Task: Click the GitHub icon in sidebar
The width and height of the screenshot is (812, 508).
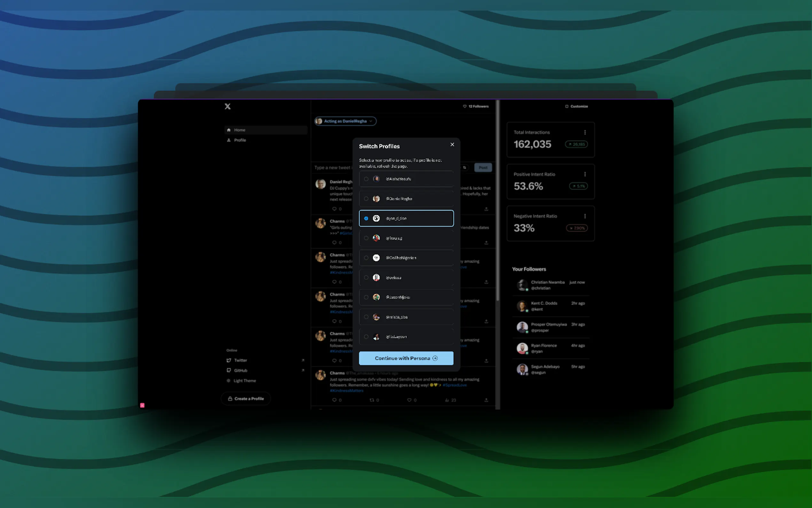Action: 229,370
